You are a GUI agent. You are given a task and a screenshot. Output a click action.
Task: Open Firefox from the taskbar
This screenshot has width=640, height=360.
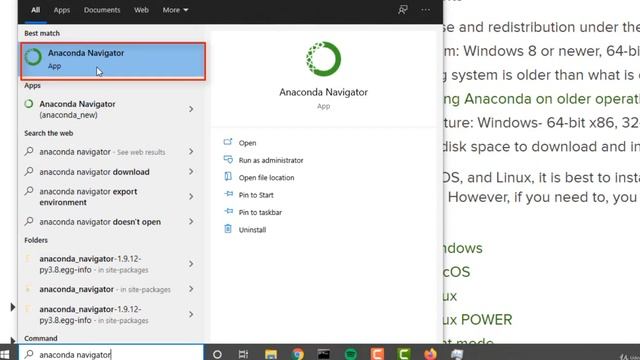[430, 354]
